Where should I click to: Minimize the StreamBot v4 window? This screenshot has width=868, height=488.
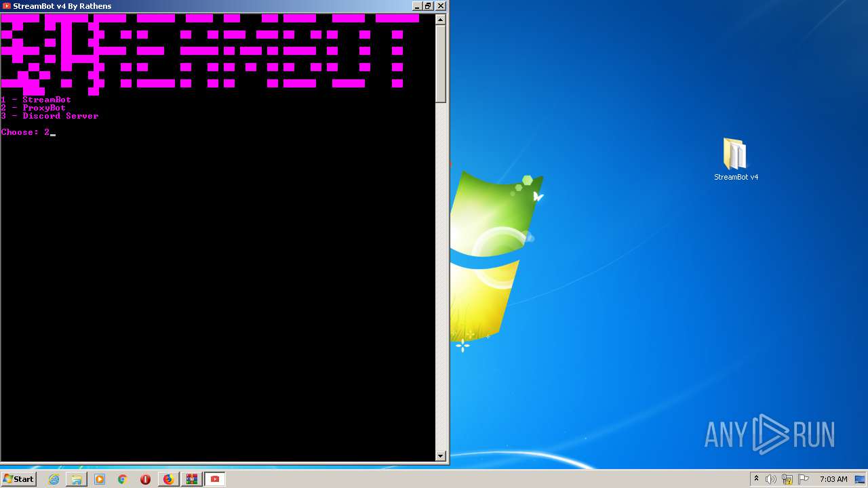pos(416,5)
